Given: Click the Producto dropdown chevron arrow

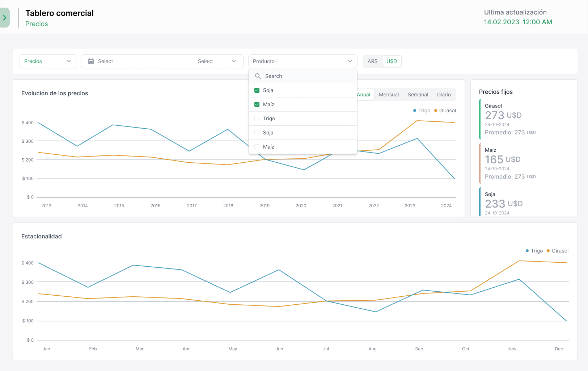Looking at the screenshot, I should pyautogui.click(x=350, y=61).
